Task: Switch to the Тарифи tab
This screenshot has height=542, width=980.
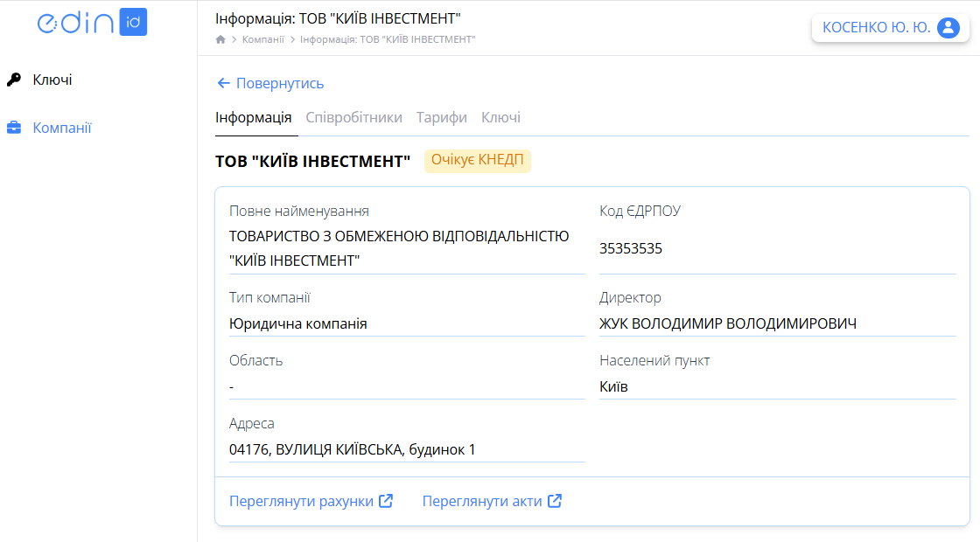Action: [441, 117]
